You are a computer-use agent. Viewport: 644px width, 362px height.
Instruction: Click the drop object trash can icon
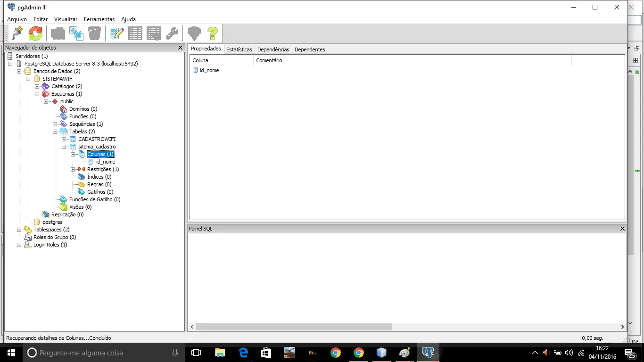point(94,33)
